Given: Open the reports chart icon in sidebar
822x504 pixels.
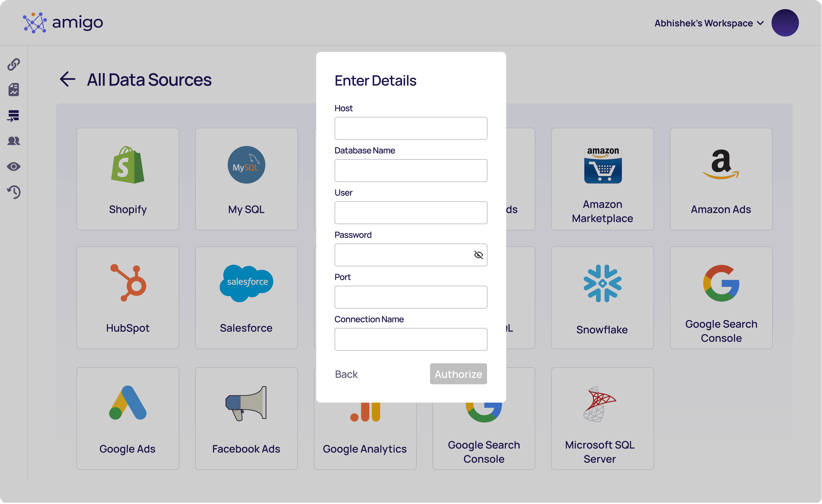Looking at the screenshot, I should click(x=14, y=90).
